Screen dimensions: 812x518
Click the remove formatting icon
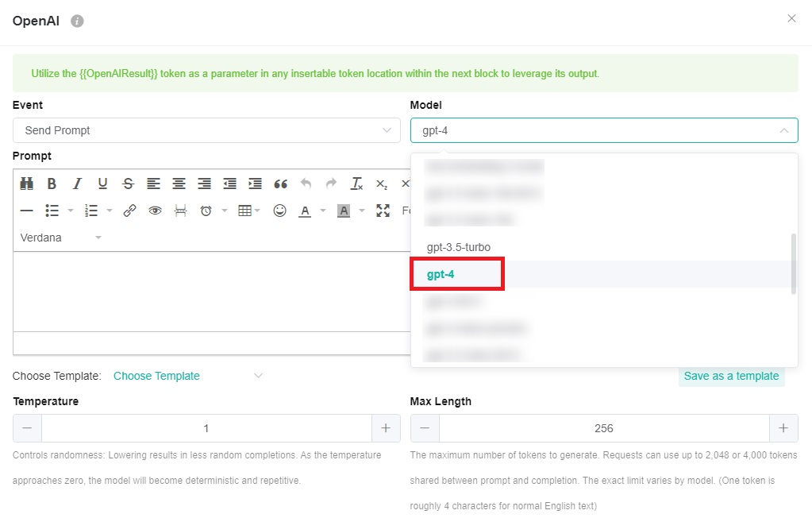coord(356,184)
